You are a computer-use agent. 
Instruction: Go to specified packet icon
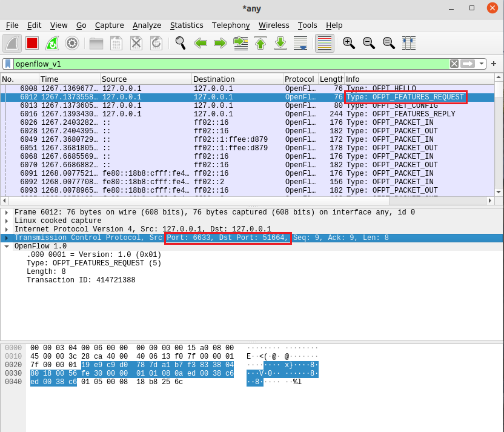point(240,43)
